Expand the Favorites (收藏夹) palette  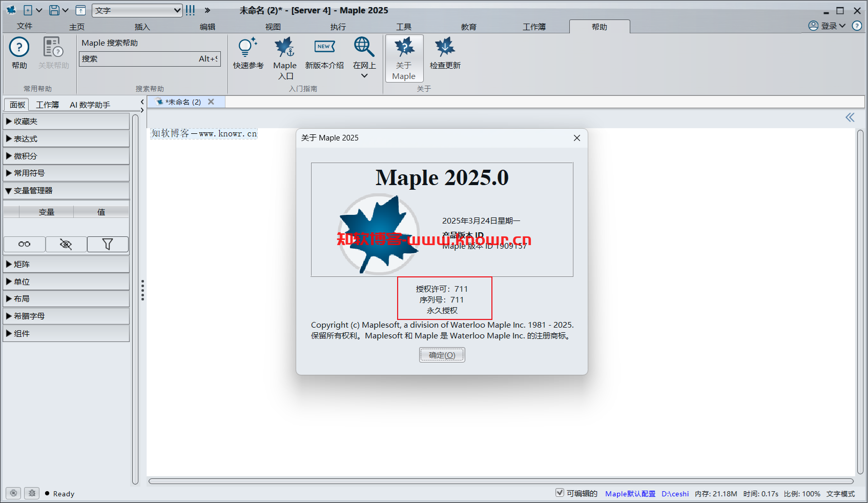click(66, 122)
